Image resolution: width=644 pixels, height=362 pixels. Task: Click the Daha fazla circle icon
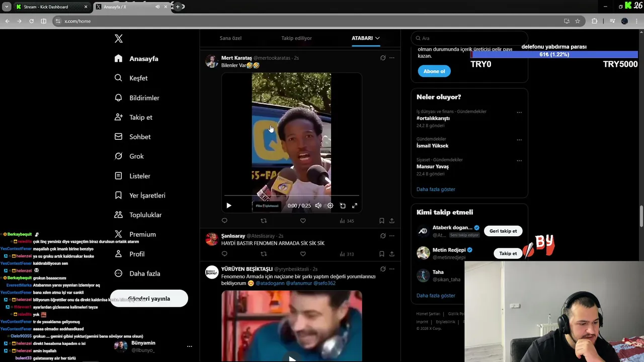tap(118, 274)
